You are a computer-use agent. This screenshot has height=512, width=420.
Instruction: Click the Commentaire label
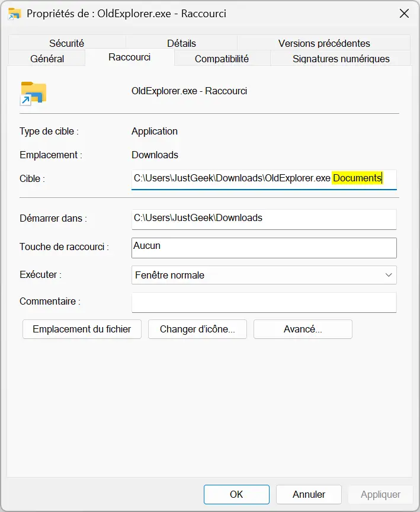tap(50, 301)
